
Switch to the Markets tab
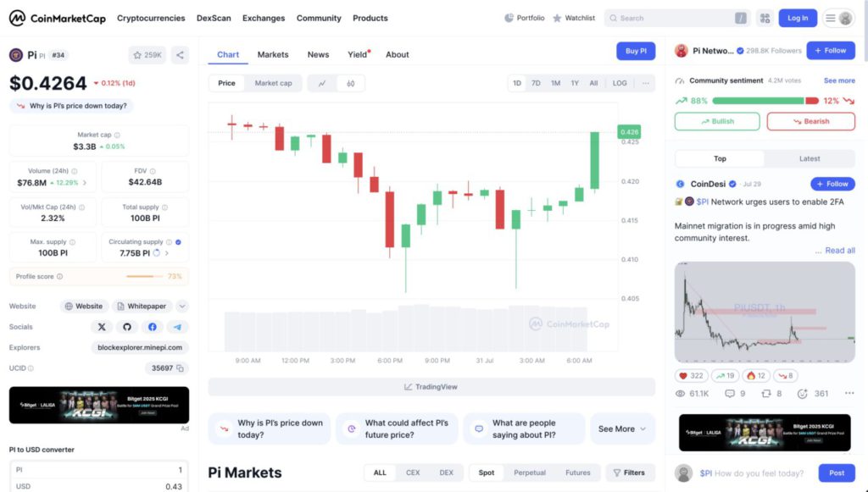pyautogui.click(x=273, y=55)
